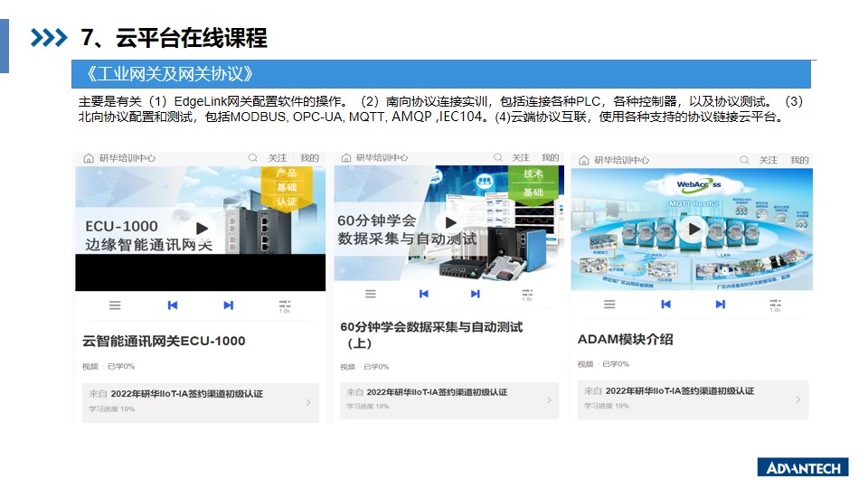The image size is (868, 488).
Task: Click 关注 in the ADAM模块介绍 card header
Action: pyautogui.click(x=769, y=160)
